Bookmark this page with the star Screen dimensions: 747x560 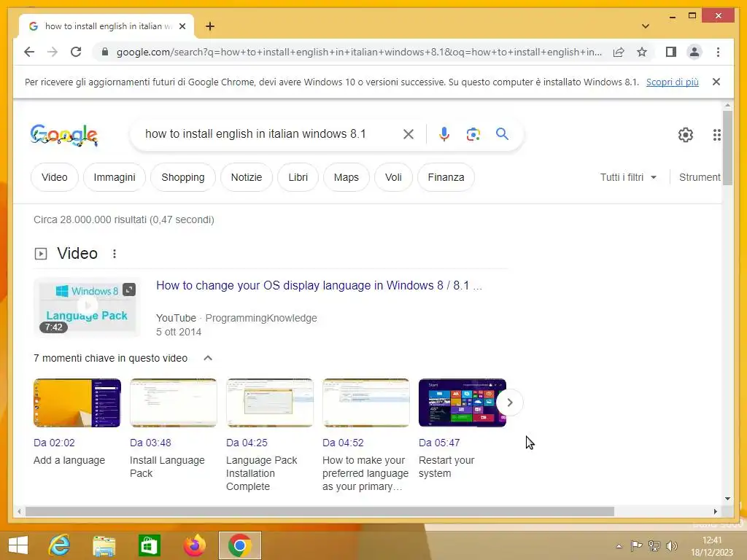click(642, 52)
